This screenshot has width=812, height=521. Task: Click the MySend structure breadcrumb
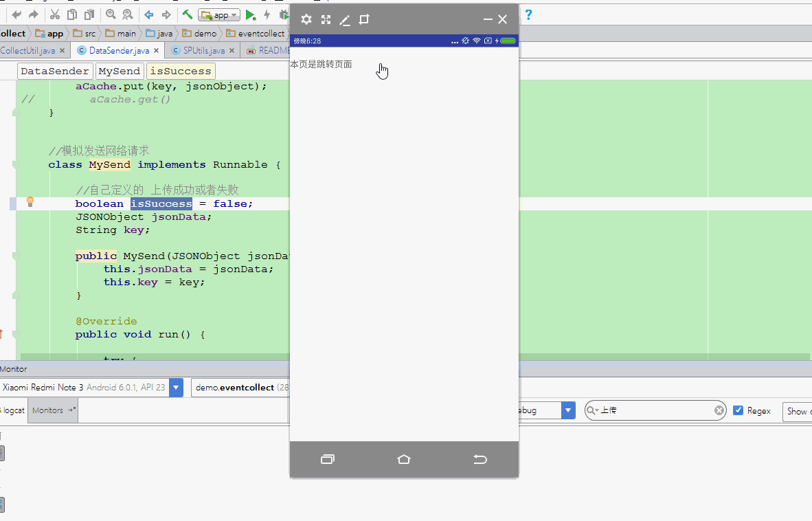click(119, 71)
